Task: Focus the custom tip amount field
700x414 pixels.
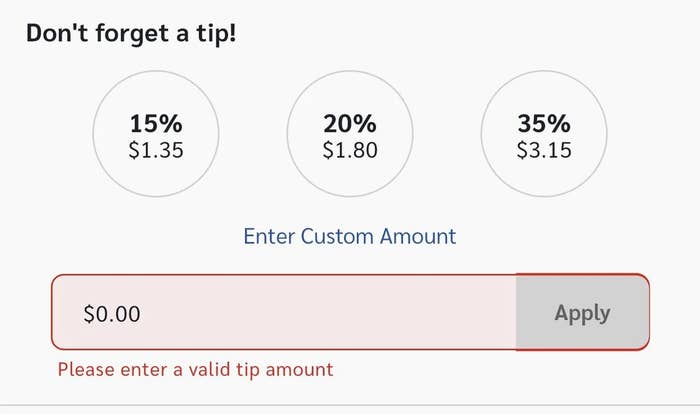Action: click(285, 313)
